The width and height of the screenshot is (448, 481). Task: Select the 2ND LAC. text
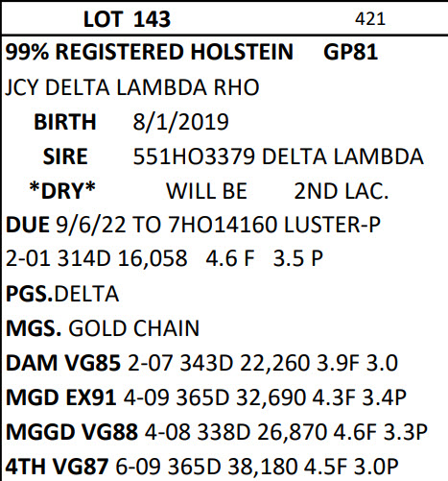342,191
